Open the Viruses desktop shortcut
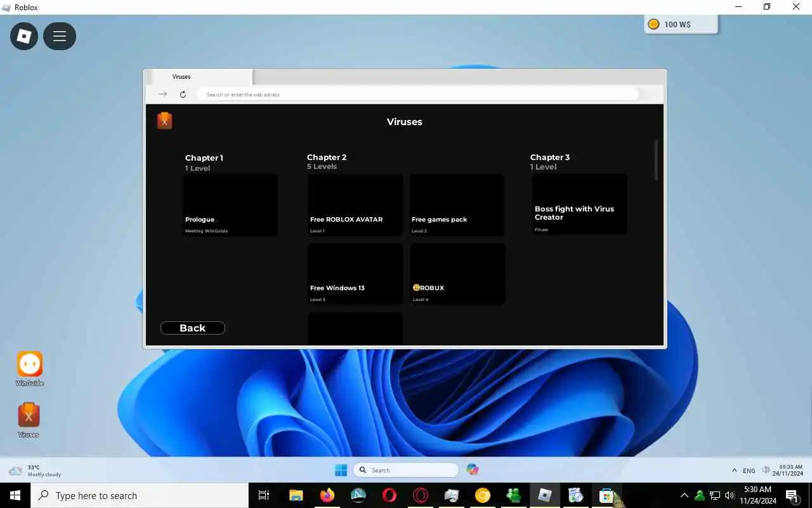The image size is (812, 508). point(29,420)
